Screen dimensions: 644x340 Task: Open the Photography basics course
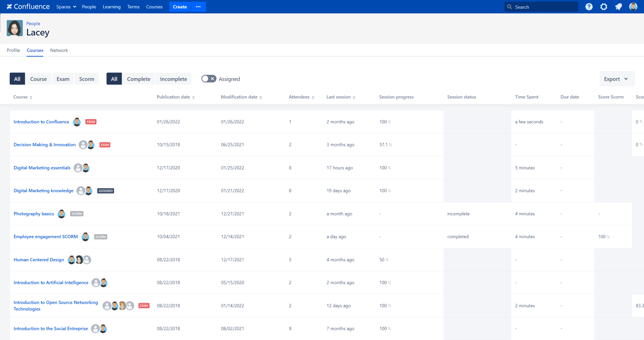pyautogui.click(x=34, y=214)
